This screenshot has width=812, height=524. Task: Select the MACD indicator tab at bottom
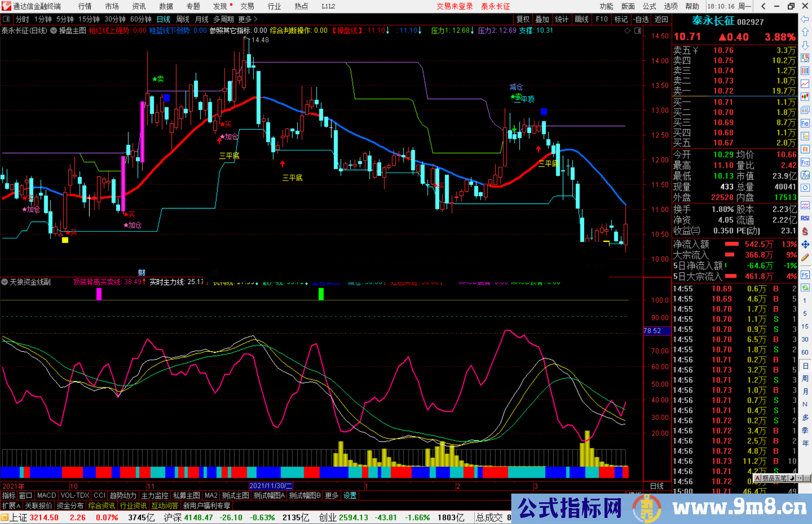pyautogui.click(x=46, y=495)
